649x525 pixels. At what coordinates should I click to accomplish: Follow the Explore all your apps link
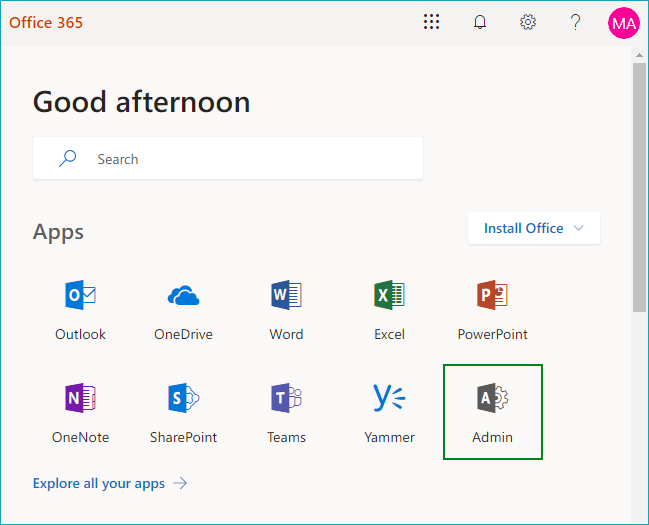click(x=110, y=483)
